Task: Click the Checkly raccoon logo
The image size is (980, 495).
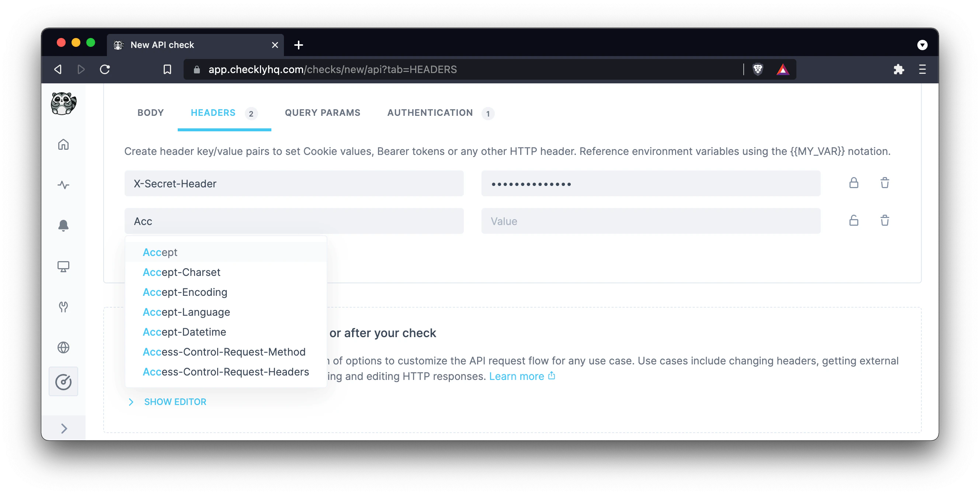Action: (63, 104)
